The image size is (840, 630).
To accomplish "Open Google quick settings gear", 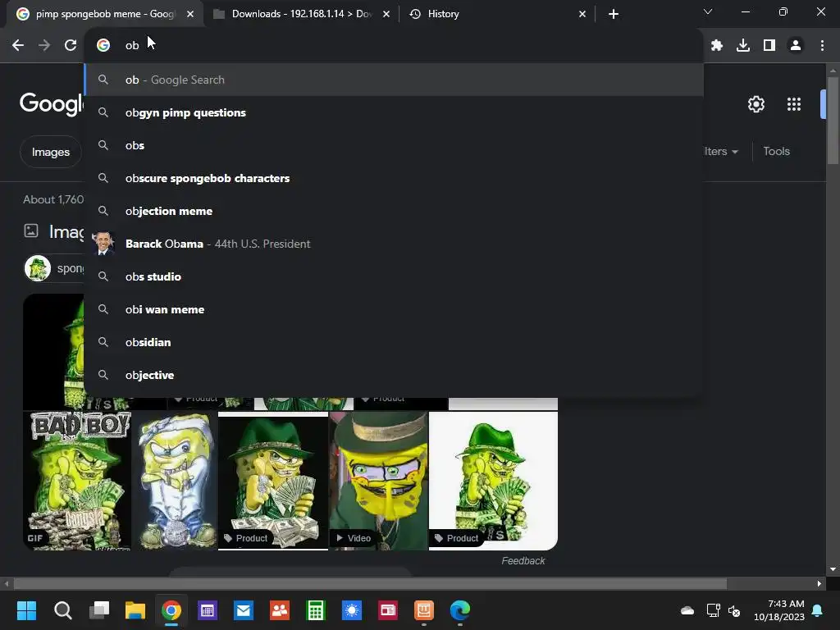I will [756, 104].
